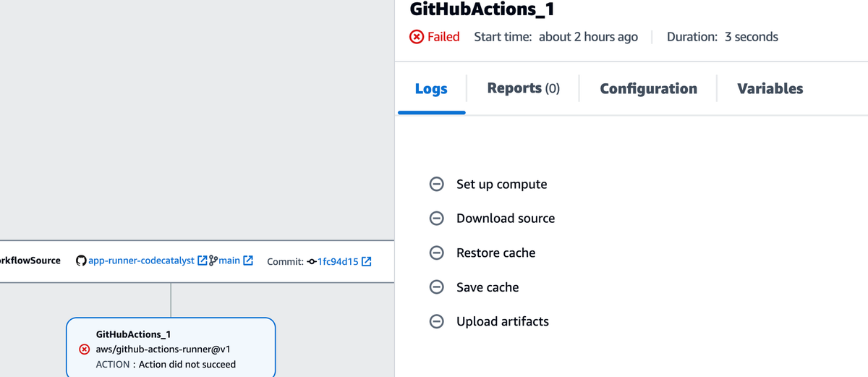Open the Reports (0) tab
Viewport: 868px width, 377px height.
coord(523,88)
